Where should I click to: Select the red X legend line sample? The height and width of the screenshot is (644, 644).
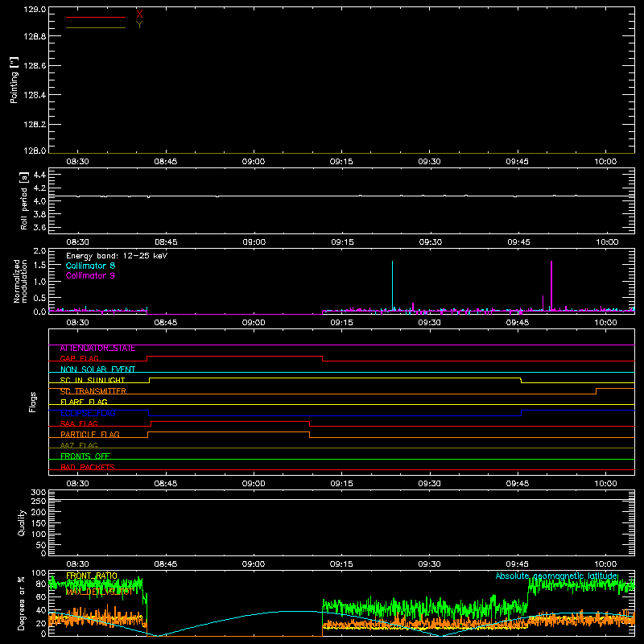(96, 17)
